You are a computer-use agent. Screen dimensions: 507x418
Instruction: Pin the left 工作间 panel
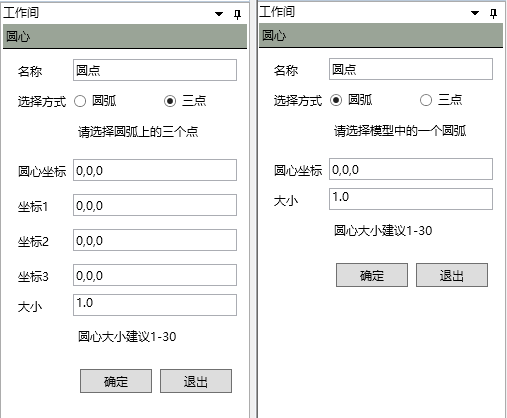pyautogui.click(x=237, y=14)
